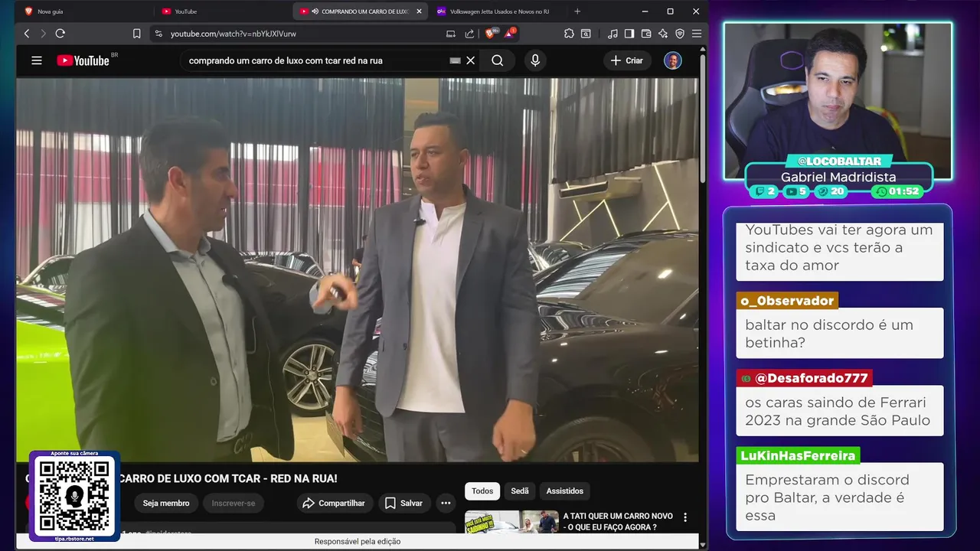Click message 'baltar no discordo é um betinha?'
Screen dimensions: 980x551
[x=840, y=334]
